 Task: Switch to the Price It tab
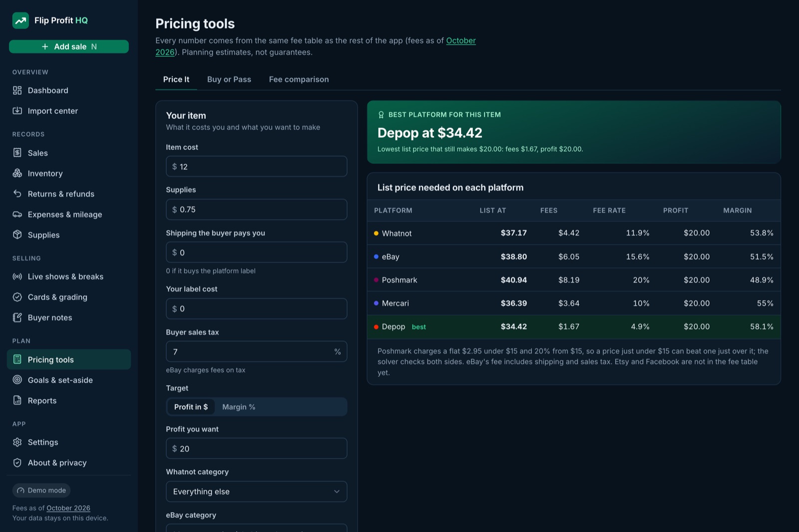pyautogui.click(x=176, y=79)
